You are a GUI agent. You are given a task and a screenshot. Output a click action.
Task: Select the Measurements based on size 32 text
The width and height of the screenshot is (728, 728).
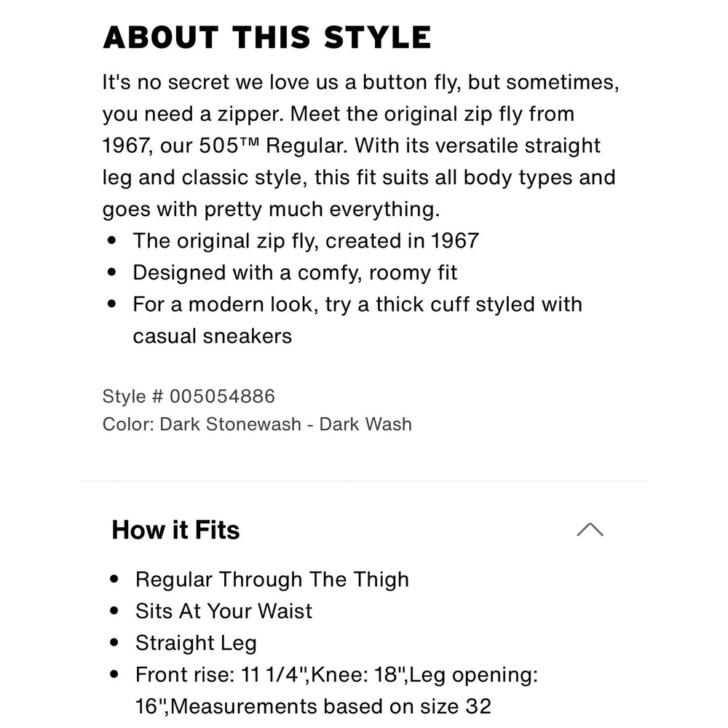tap(331, 706)
